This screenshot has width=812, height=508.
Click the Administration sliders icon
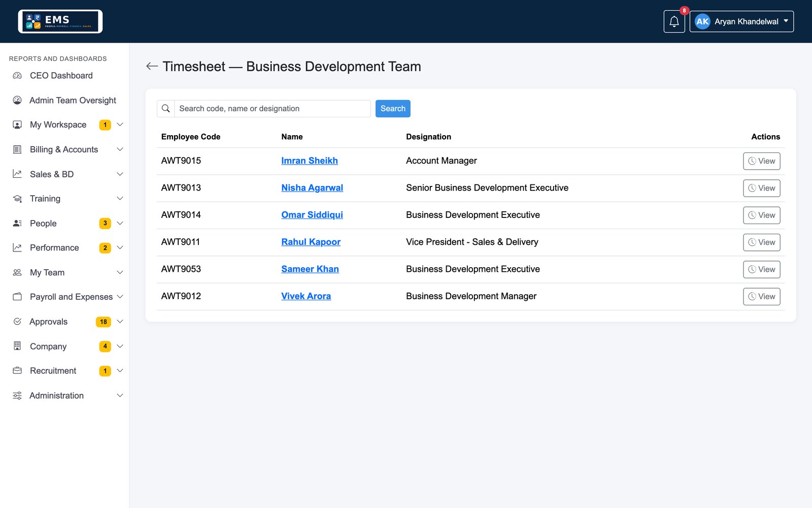click(x=17, y=396)
